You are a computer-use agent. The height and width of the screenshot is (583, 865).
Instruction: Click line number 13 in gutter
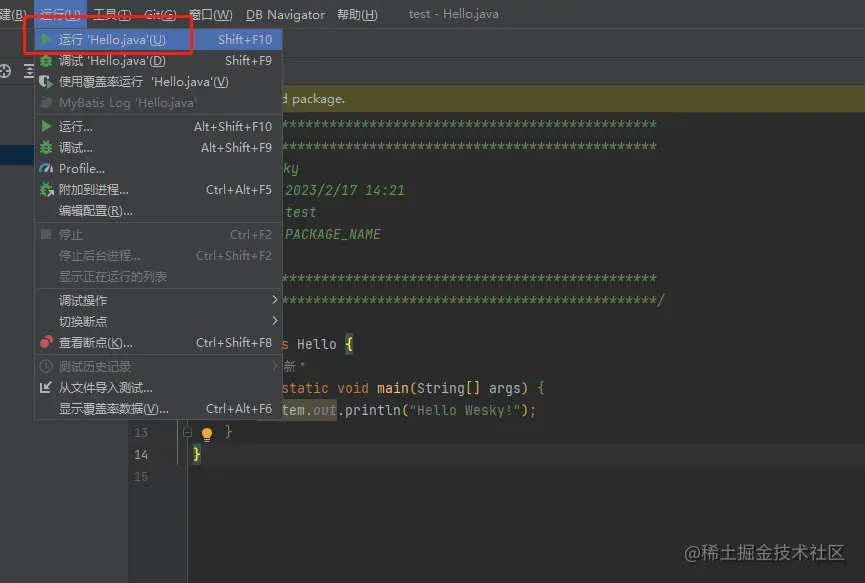[141, 432]
